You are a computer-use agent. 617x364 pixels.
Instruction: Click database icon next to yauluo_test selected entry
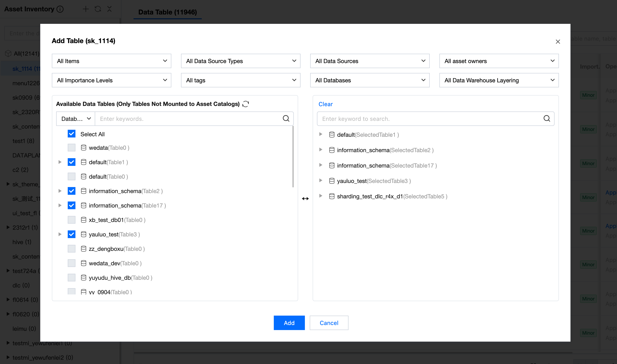click(x=332, y=181)
